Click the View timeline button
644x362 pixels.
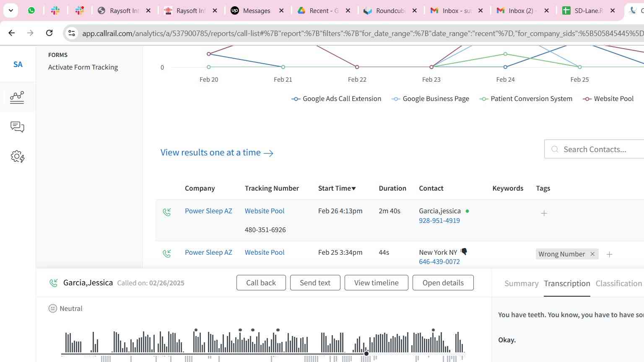[x=376, y=283]
